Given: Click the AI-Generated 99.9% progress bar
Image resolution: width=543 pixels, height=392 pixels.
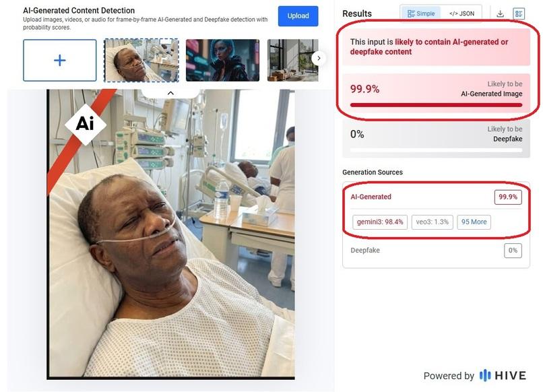Looking at the screenshot, I should pos(436,105).
